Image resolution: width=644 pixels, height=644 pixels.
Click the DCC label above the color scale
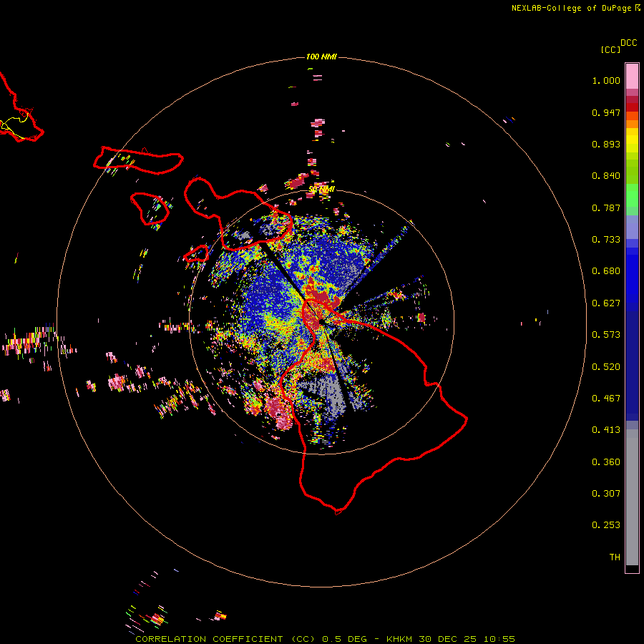pyautogui.click(x=629, y=43)
